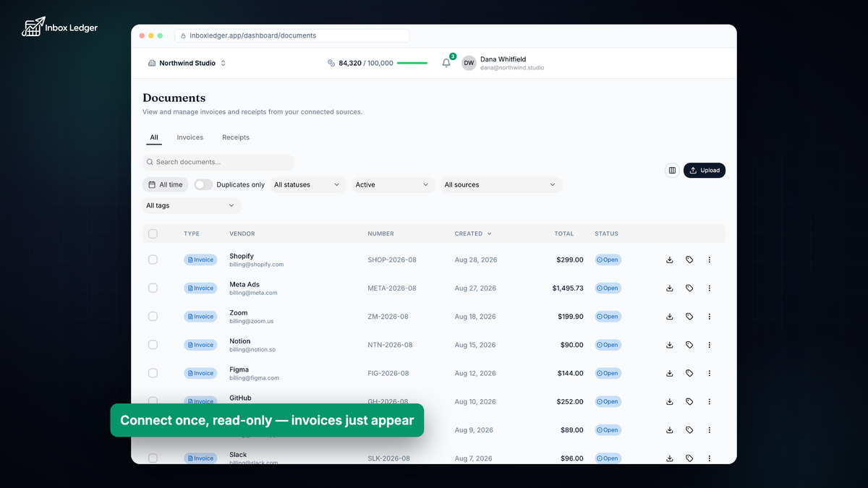Click the Invoice type badge for Zoom
Screen dimensions: 868x488
pyautogui.click(x=200, y=317)
